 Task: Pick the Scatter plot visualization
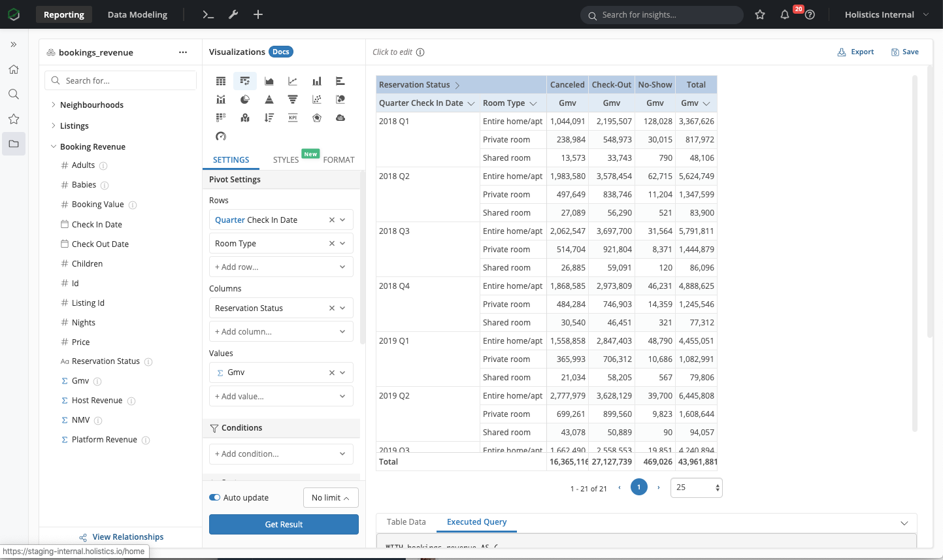tap(316, 99)
